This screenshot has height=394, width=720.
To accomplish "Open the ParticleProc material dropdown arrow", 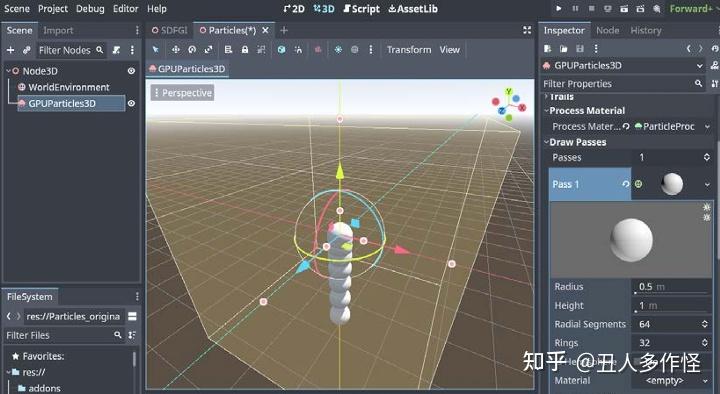I will [707, 126].
